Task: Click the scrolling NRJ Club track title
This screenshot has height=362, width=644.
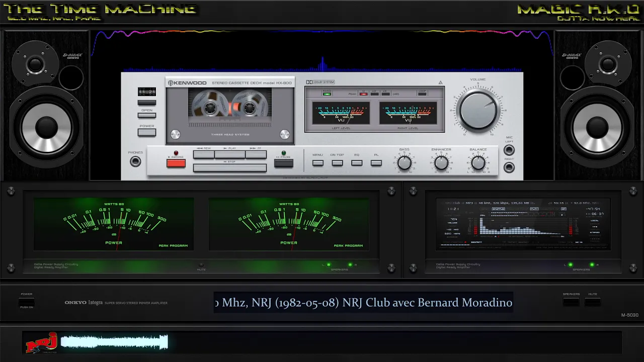Action: (363, 302)
